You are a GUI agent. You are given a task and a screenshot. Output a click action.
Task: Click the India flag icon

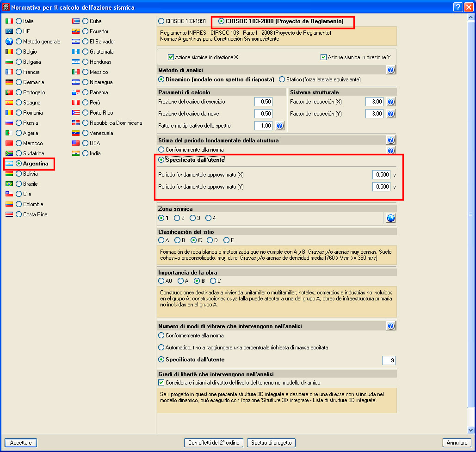(75, 153)
